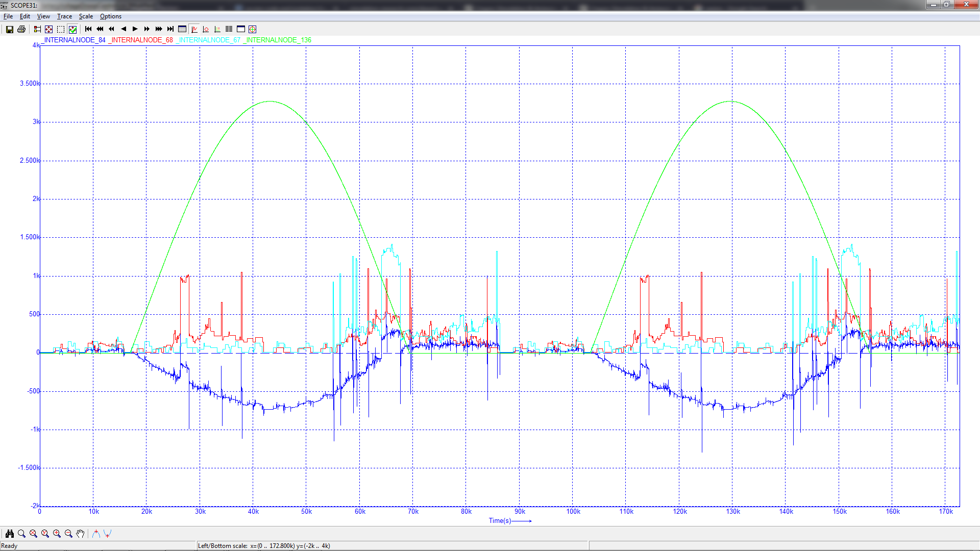Click the double rewind arrow button
This screenshot has width=980, height=551.
click(112, 29)
